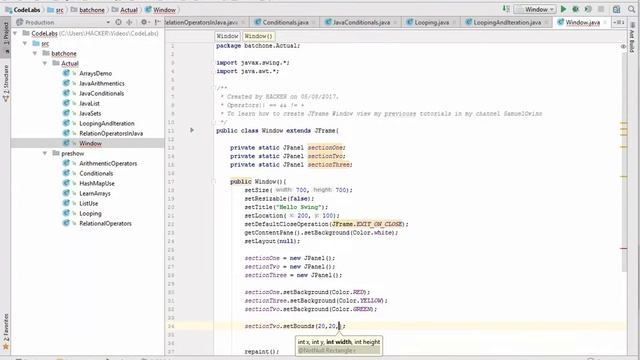Image resolution: width=640 pixels, height=360 pixels.
Task: Open ListUse class in tree
Action: coord(89,203)
